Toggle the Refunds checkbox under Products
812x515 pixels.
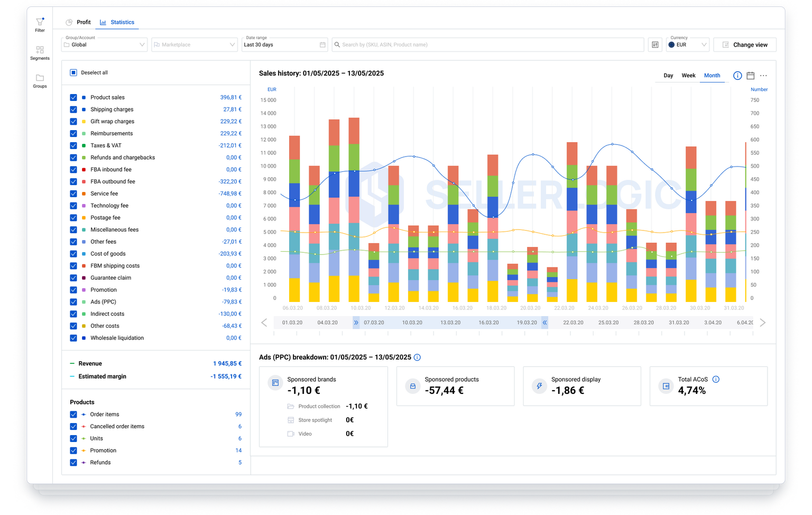tap(73, 462)
